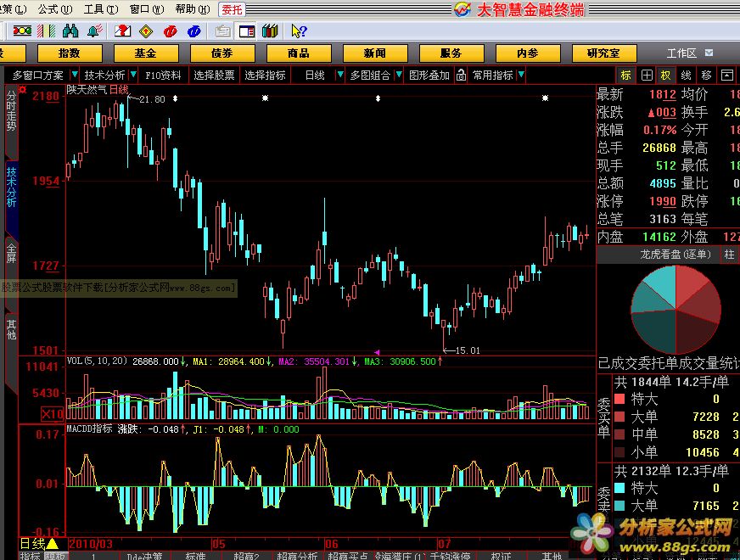The height and width of the screenshot is (560, 740).
Task: Click the cyan 特大 sell color swatch
Action: tap(619, 488)
